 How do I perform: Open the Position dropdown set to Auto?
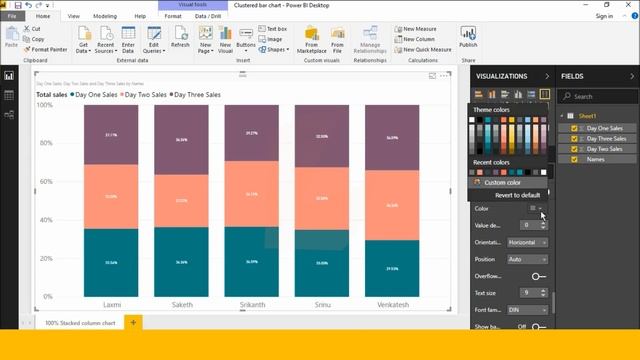point(527,259)
